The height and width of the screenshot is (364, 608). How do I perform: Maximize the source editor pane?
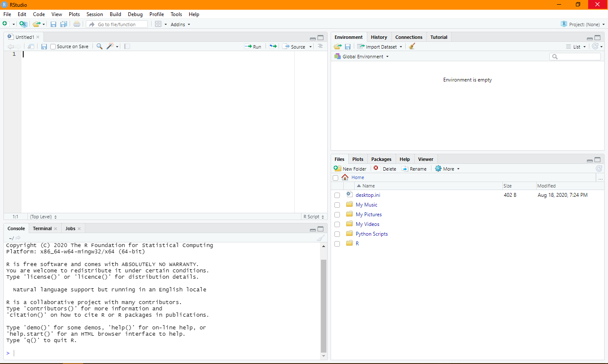[320, 38]
